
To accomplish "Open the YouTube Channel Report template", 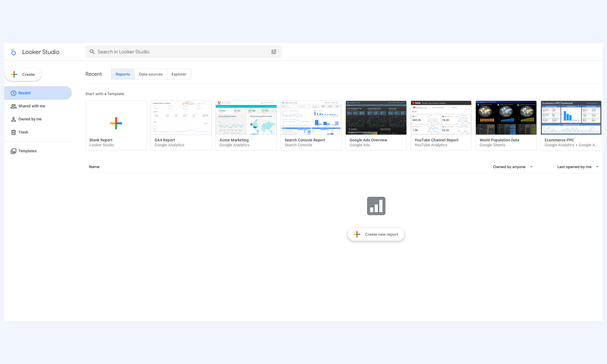I will [x=441, y=125].
